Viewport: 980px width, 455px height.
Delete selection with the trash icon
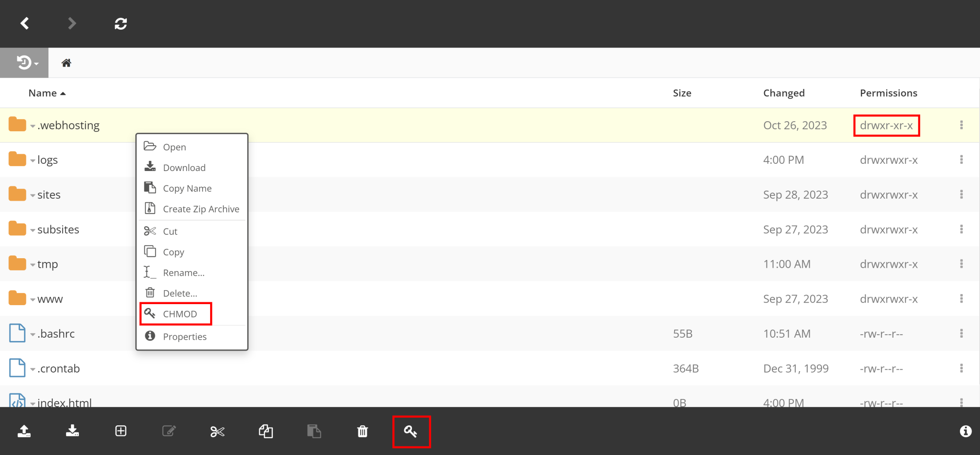pyautogui.click(x=363, y=431)
